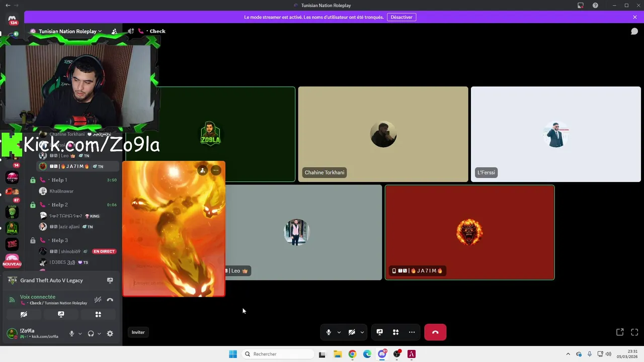Viewport: 644px width, 362px height.
Task: Toggle microphone in the call control bar
Action: (x=329, y=332)
